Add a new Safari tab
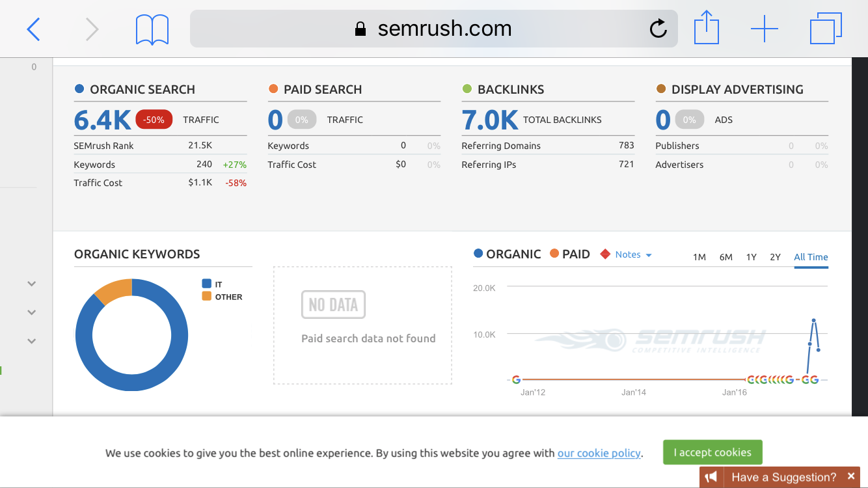The image size is (868, 488). click(x=765, y=29)
